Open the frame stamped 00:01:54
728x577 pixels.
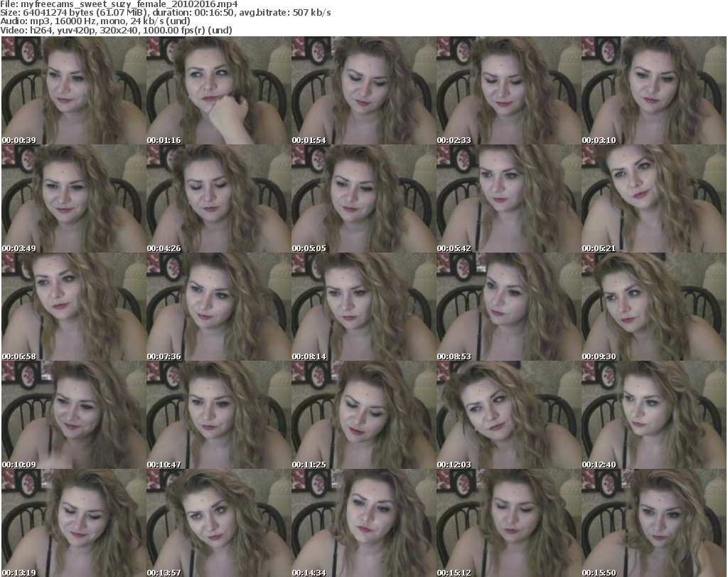[363, 90]
